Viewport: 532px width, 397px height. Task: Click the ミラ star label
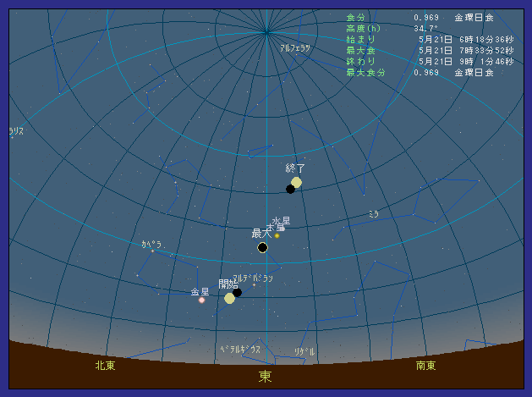click(x=373, y=215)
